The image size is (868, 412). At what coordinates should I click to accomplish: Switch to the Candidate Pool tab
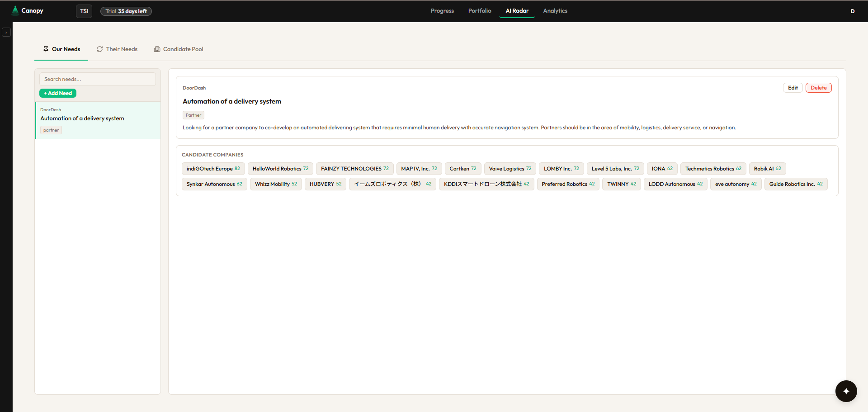point(179,49)
